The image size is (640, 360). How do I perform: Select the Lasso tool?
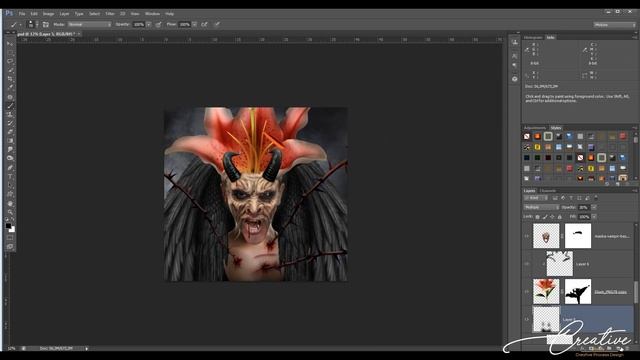pyautogui.click(x=10, y=61)
